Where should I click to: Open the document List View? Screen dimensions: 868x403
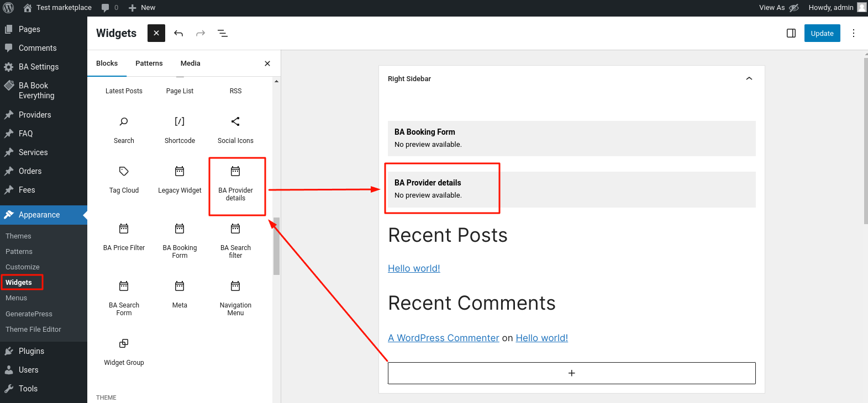point(223,33)
